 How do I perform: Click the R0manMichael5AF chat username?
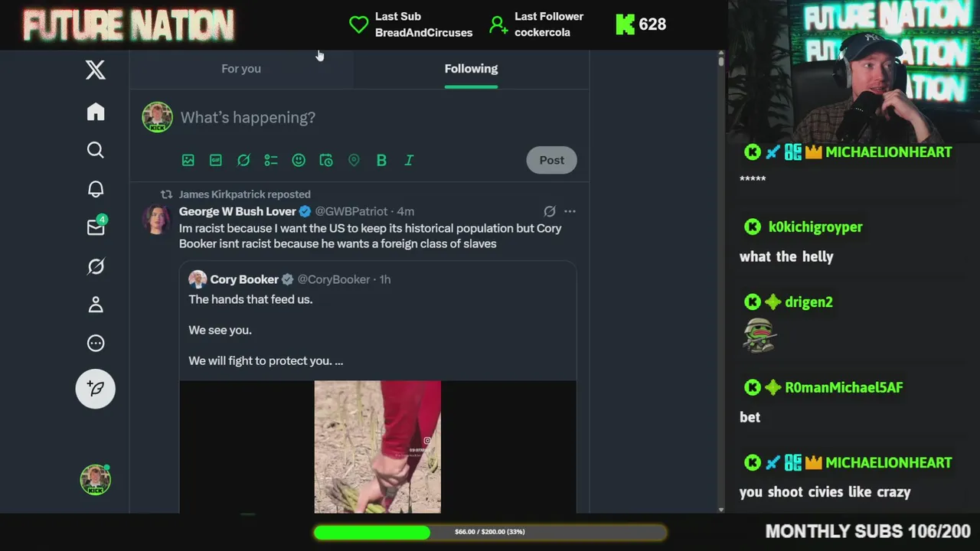pyautogui.click(x=844, y=387)
